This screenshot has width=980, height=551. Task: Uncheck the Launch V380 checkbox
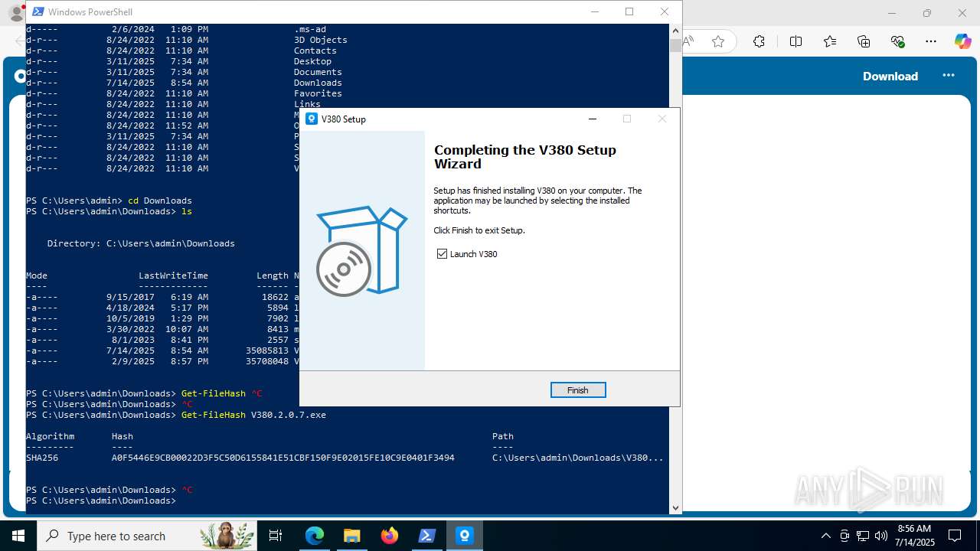pos(442,254)
